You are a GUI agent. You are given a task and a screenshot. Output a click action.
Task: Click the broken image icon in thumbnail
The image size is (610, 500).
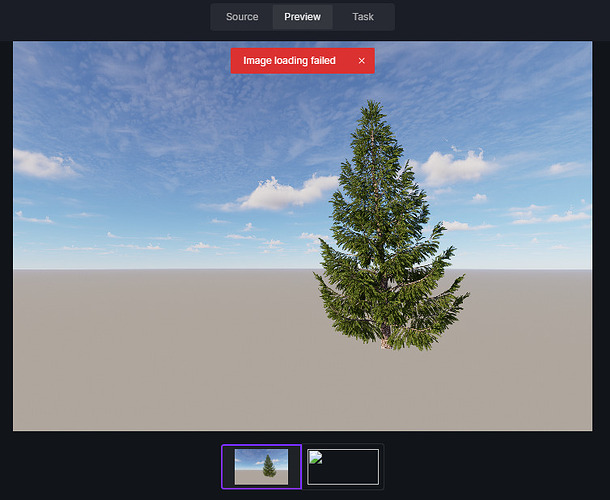[316, 458]
